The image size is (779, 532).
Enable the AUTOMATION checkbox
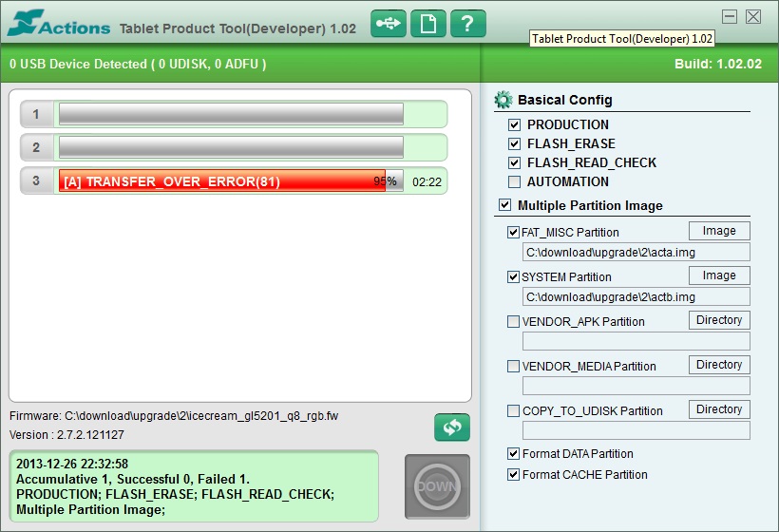click(x=514, y=181)
